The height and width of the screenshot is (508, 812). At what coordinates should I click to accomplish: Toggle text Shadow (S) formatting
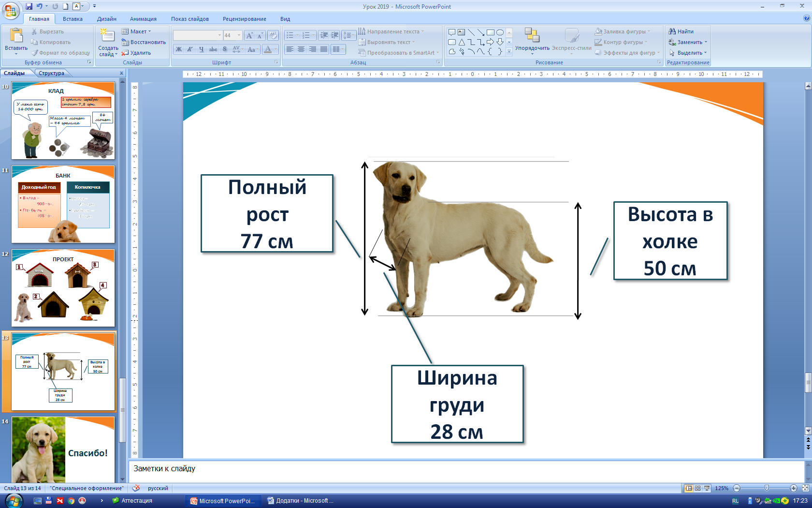pyautogui.click(x=225, y=49)
